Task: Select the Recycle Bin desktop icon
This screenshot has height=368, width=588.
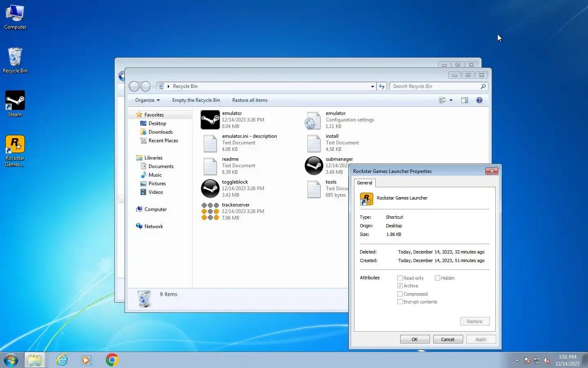Action: point(15,61)
